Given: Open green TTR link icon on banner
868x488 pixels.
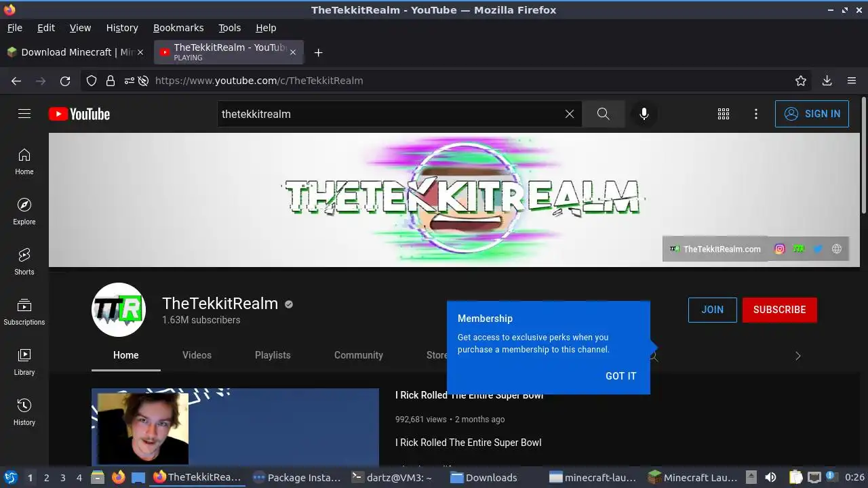Looking at the screenshot, I should 799,249.
